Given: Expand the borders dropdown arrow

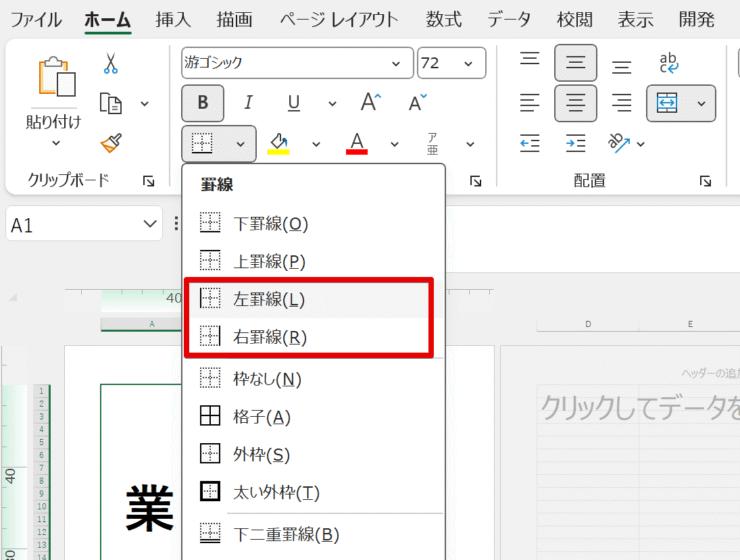Looking at the screenshot, I should [x=240, y=144].
